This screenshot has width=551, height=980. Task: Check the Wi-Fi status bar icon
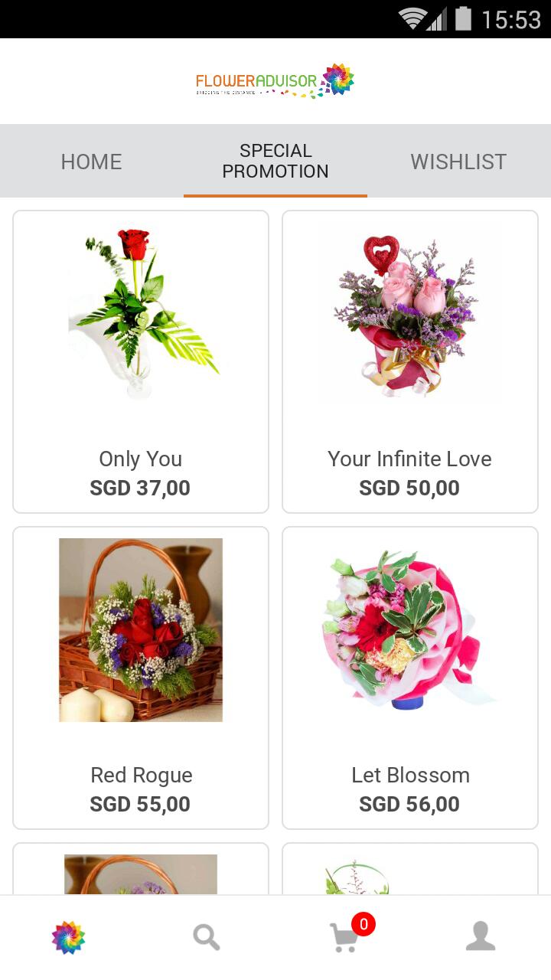coord(413,19)
